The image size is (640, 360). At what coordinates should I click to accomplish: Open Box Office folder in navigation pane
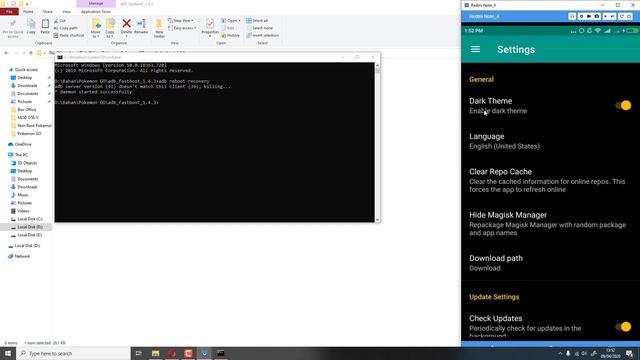tap(27, 109)
